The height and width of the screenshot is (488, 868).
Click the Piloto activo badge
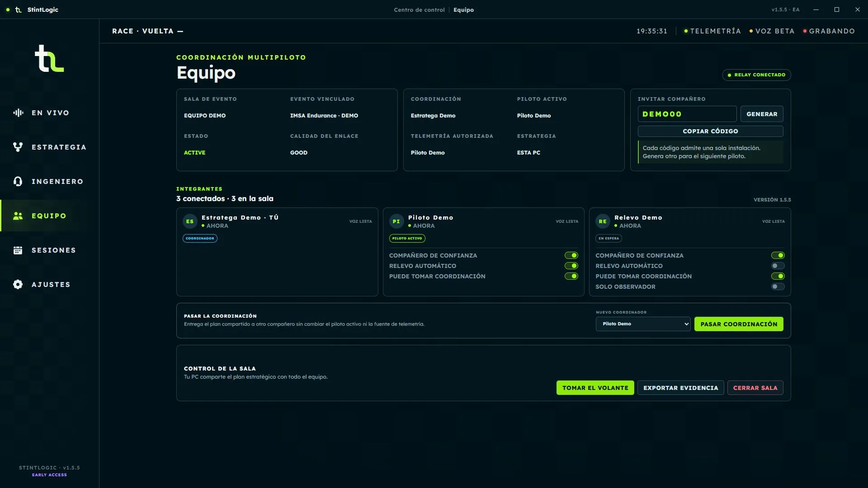[407, 239]
